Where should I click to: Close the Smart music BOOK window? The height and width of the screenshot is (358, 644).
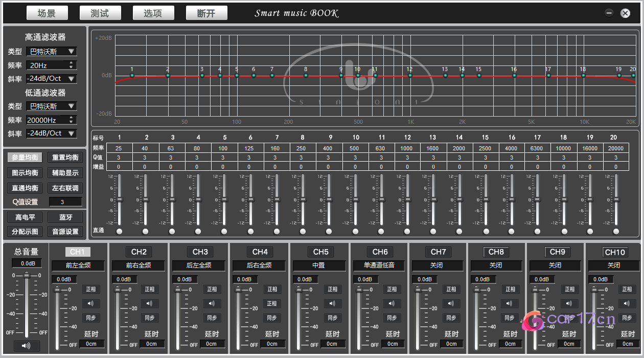coord(625,13)
